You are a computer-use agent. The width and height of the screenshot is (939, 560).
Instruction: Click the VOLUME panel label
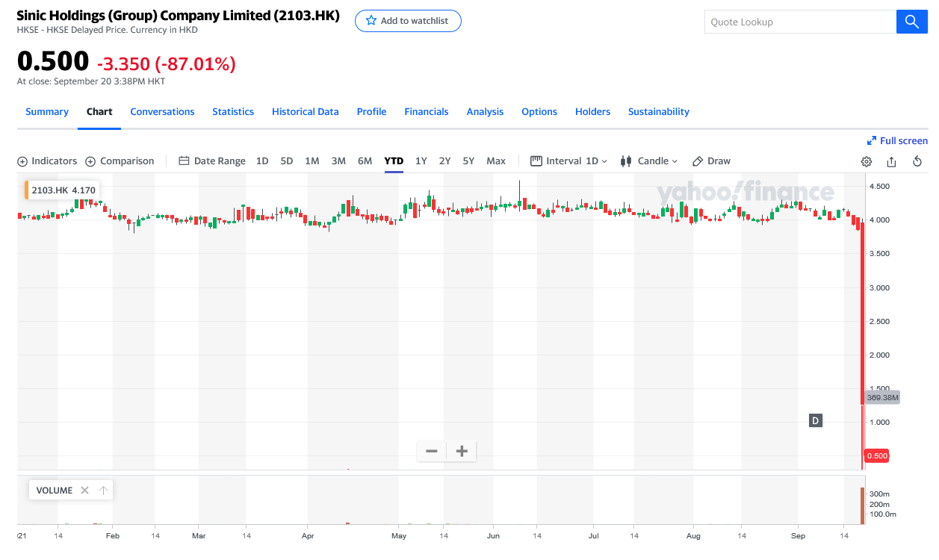pos(55,491)
